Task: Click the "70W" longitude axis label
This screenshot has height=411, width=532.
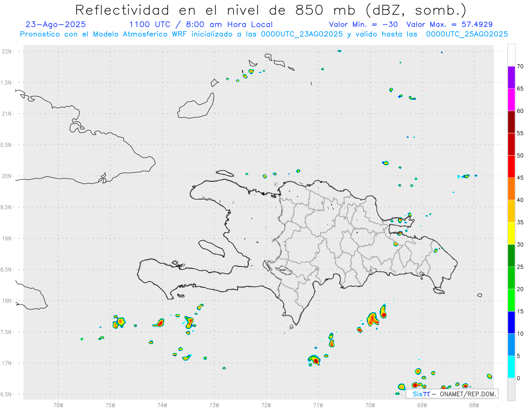Action: coord(370,405)
